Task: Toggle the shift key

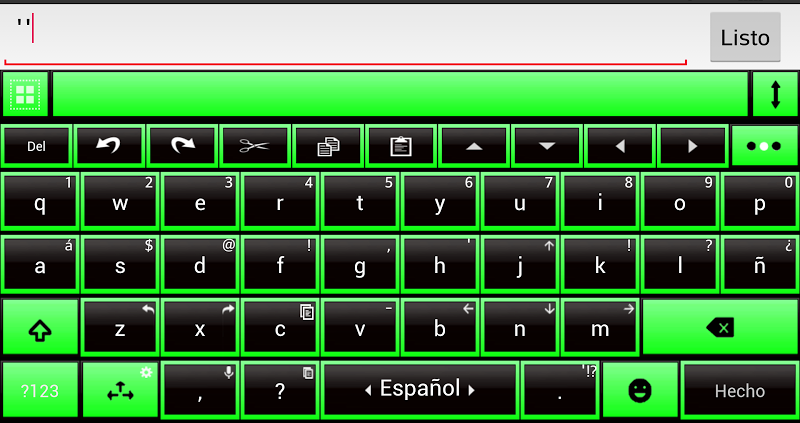Action: [40, 327]
